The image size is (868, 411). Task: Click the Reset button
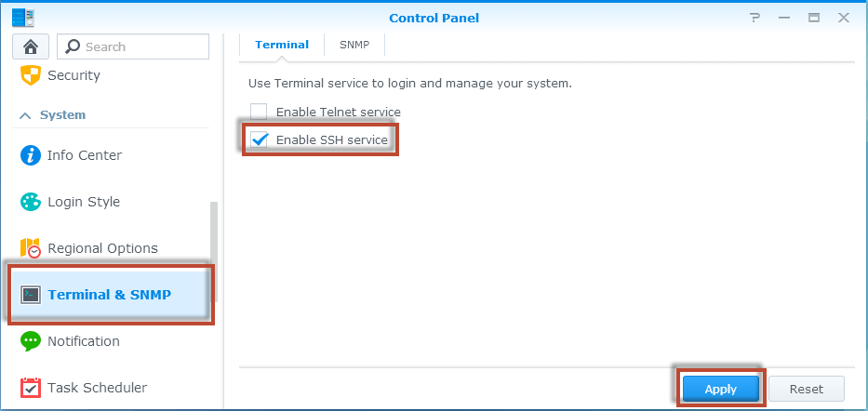pyautogui.click(x=807, y=389)
